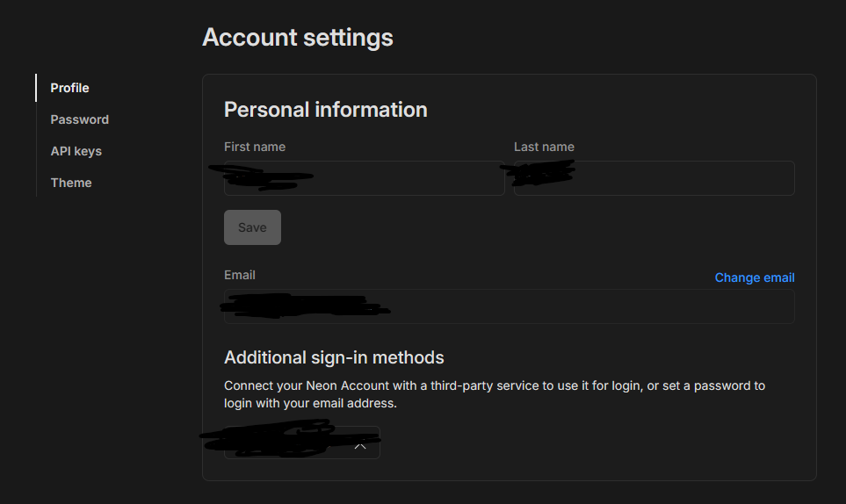846x504 pixels.
Task: Open the Profile settings section
Action: point(69,88)
